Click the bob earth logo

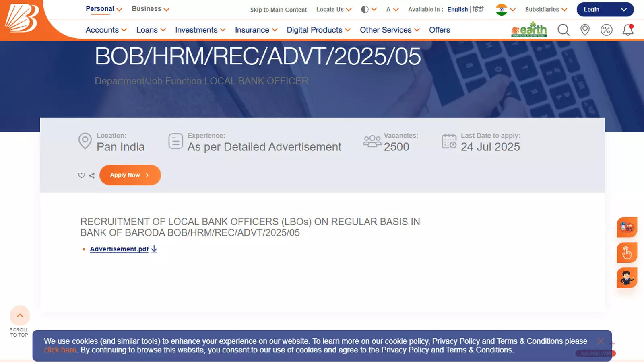click(x=529, y=29)
